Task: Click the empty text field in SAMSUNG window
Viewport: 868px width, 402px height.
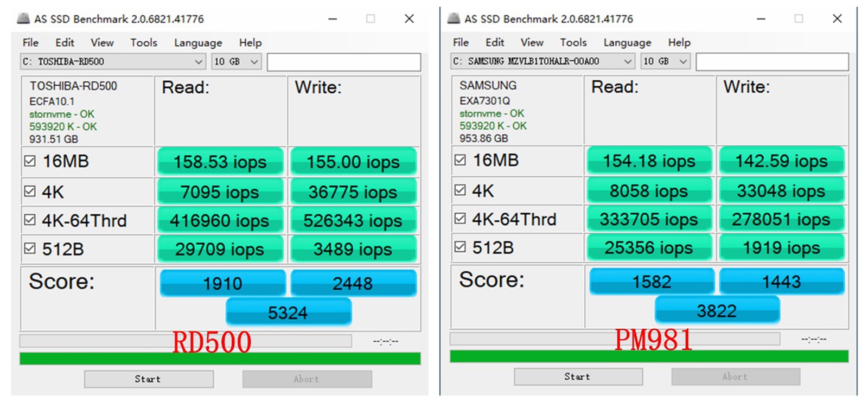Action: pos(772,61)
